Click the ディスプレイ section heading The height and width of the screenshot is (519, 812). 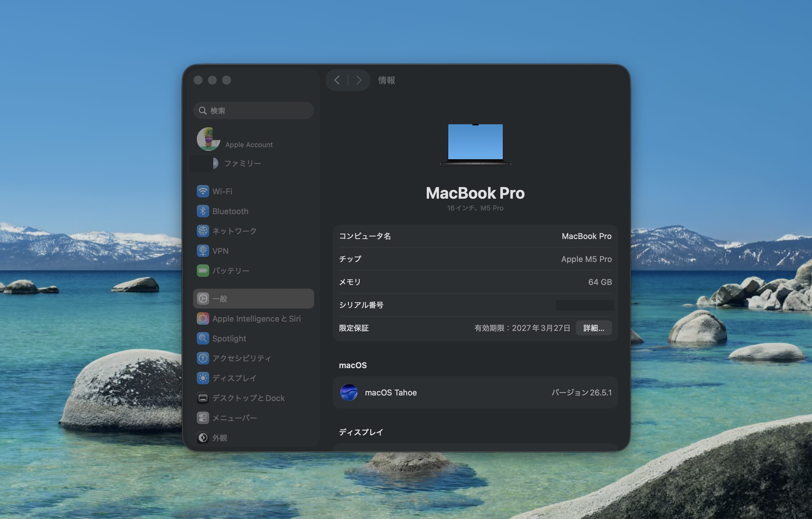361,432
